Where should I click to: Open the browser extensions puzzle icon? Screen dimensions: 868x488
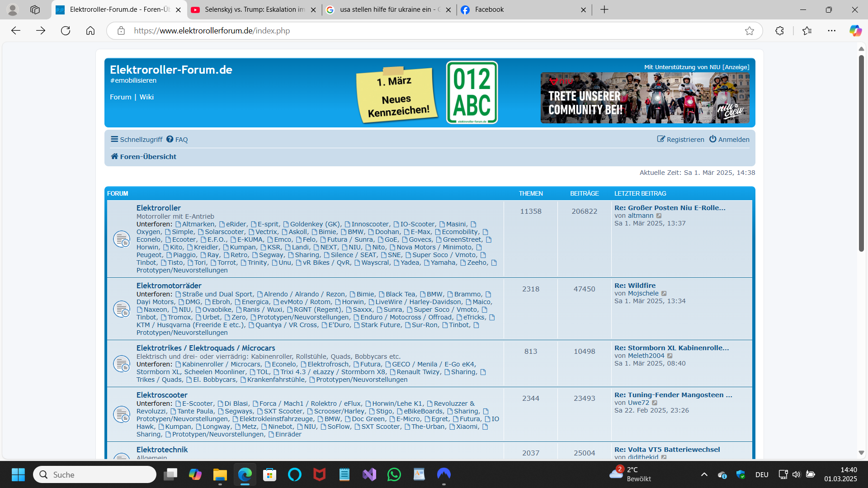click(x=779, y=31)
